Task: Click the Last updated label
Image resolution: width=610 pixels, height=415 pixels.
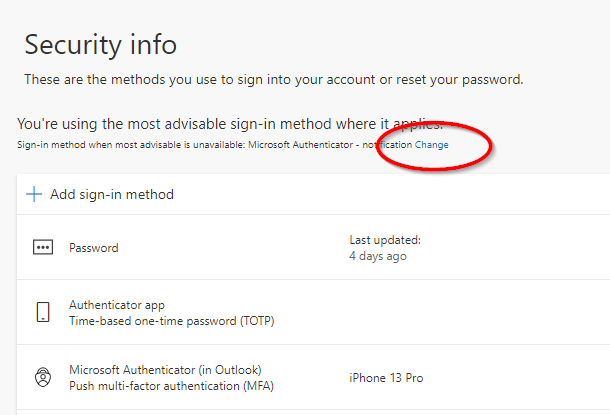Action: [x=385, y=240]
